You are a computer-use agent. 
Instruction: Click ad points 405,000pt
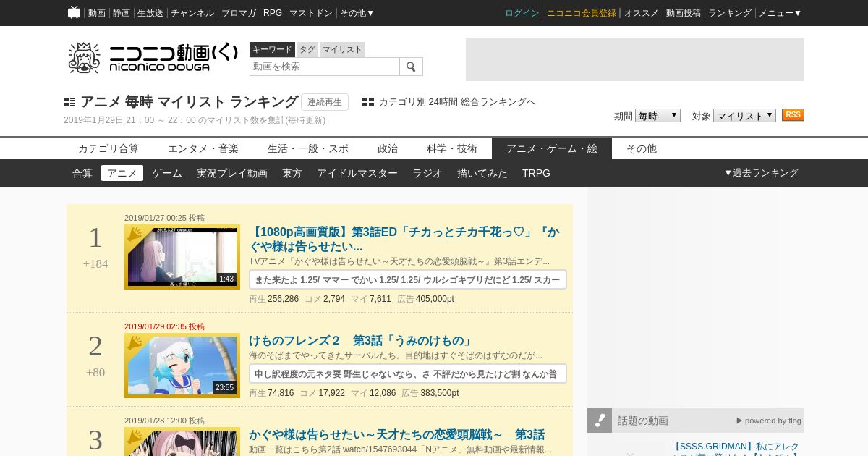[435, 299]
